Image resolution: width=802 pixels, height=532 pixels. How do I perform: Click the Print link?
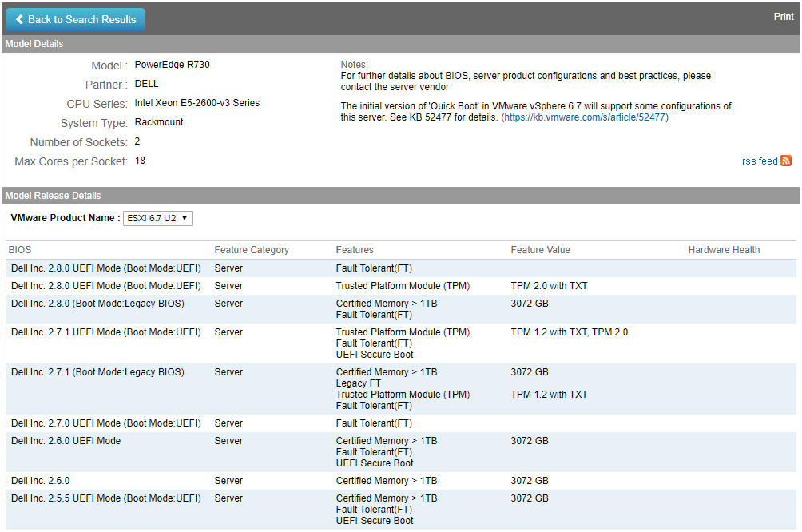783,16
